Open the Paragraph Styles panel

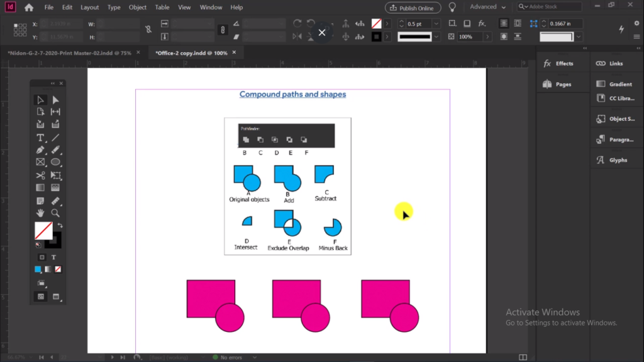[615, 140]
